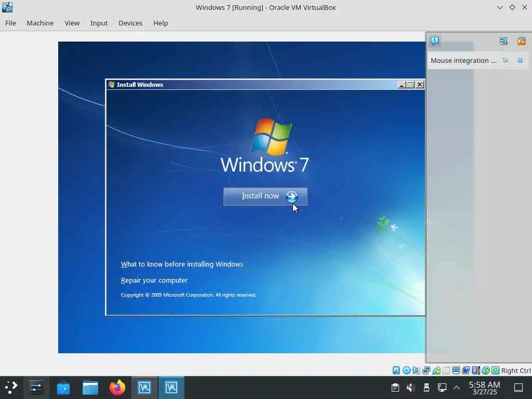The height and width of the screenshot is (399, 532).
Task: Click the audio status icon in VirtualBox status bar
Action: (x=416, y=370)
